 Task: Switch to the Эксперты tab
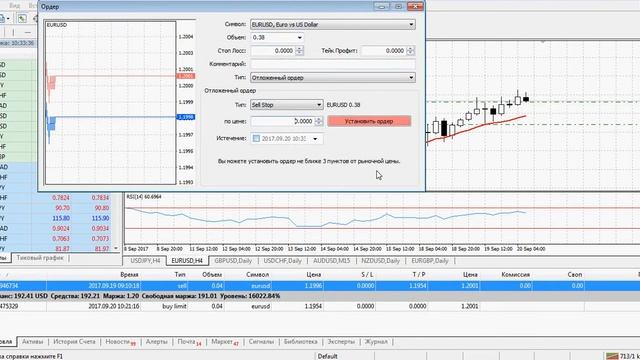[341, 342]
